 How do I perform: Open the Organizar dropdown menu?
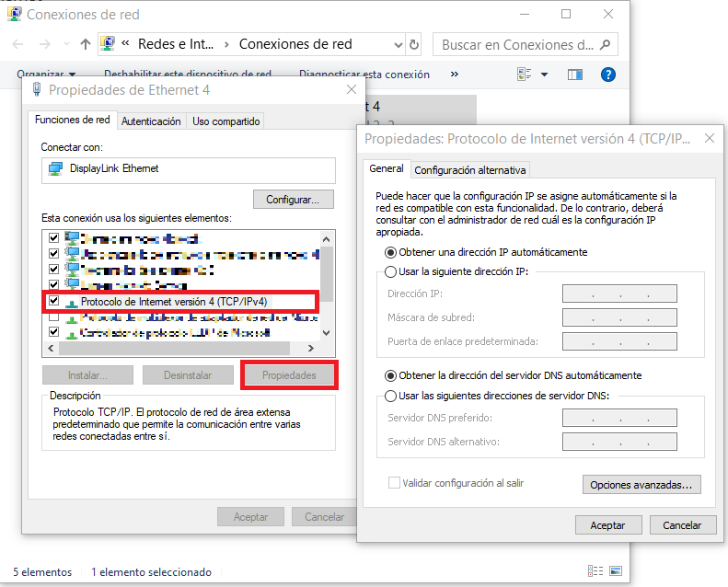pos(46,75)
